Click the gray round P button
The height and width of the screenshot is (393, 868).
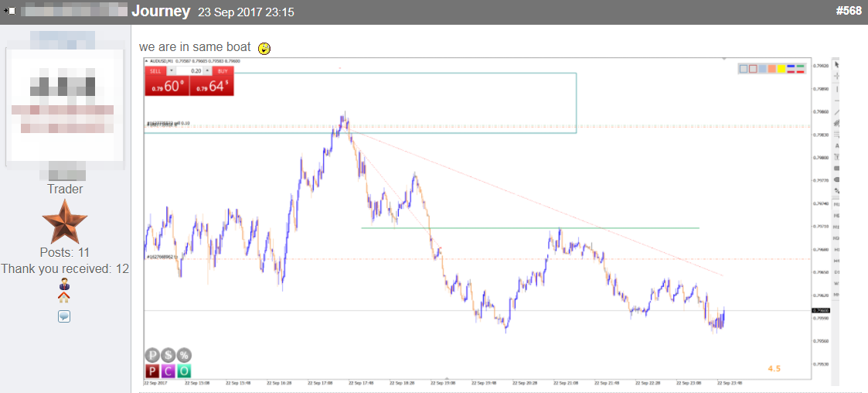[x=152, y=355]
